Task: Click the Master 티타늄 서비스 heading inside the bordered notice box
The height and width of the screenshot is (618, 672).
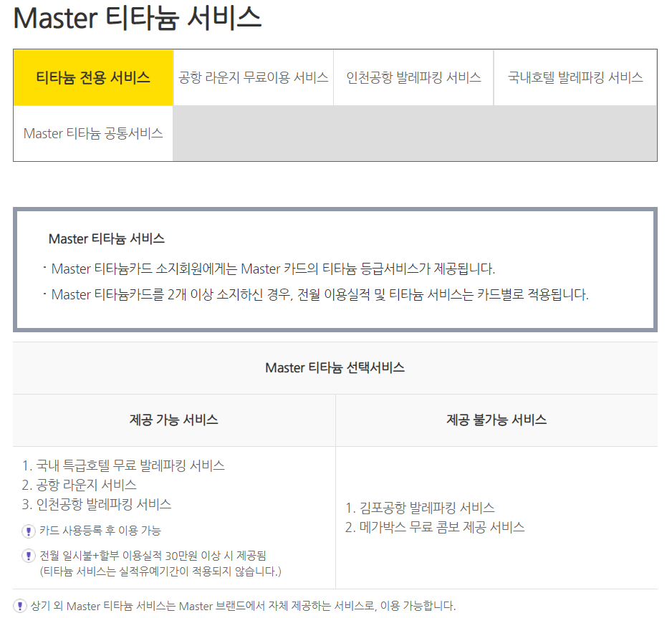Action: (106, 238)
